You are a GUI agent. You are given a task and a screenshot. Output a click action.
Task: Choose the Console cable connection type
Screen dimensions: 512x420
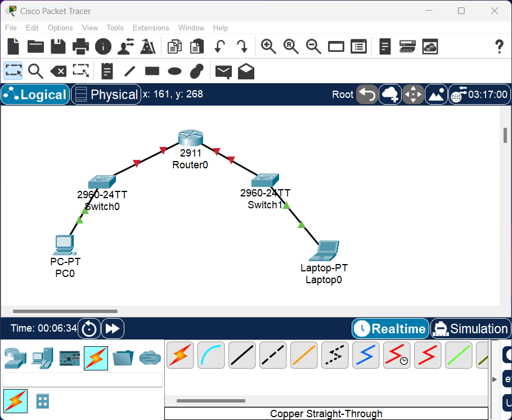(x=211, y=355)
